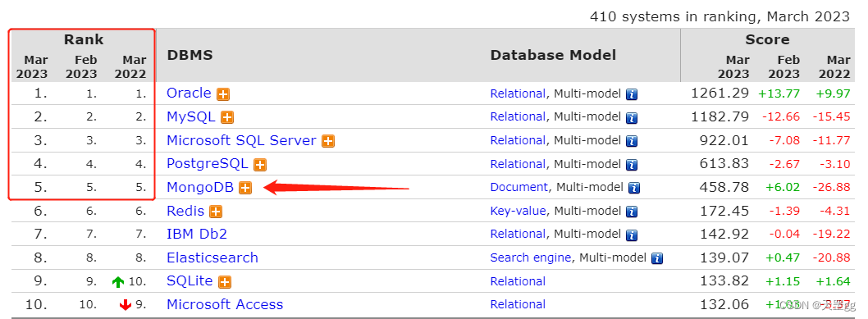Image resolution: width=868 pixels, height=319 pixels.
Task: Click the Key-value model link in Redis row
Action: click(518, 211)
